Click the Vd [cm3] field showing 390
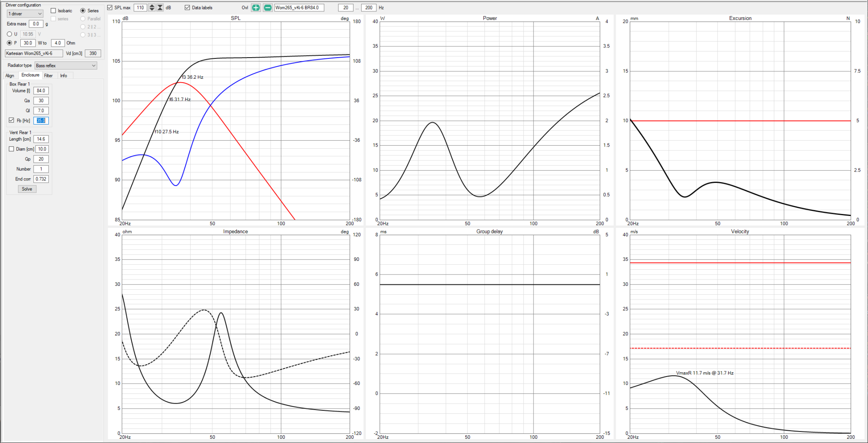 tap(93, 53)
